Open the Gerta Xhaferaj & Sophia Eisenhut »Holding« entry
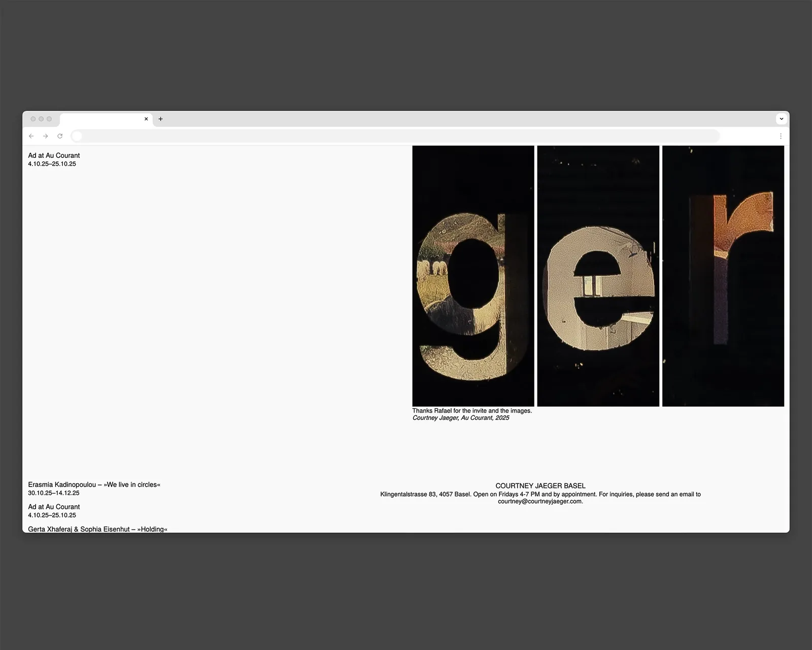This screenshot has height=650, width=812. 96,529
